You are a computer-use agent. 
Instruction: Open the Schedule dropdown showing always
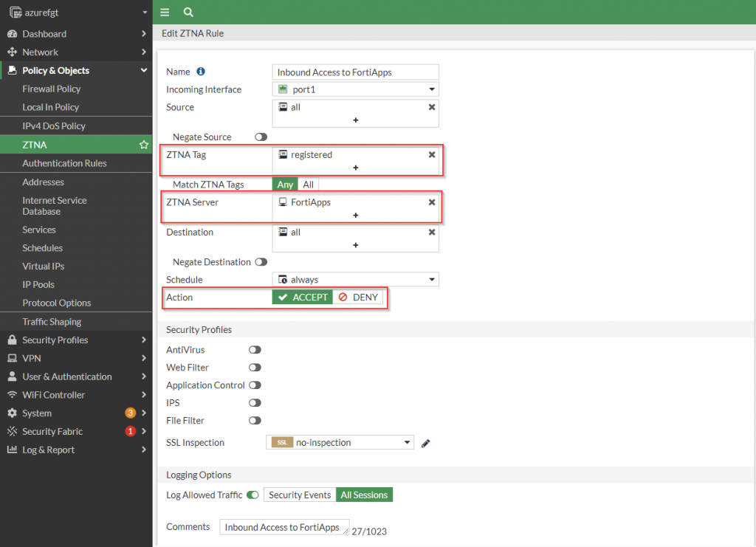pyautogui.click(x=355, y=280)
